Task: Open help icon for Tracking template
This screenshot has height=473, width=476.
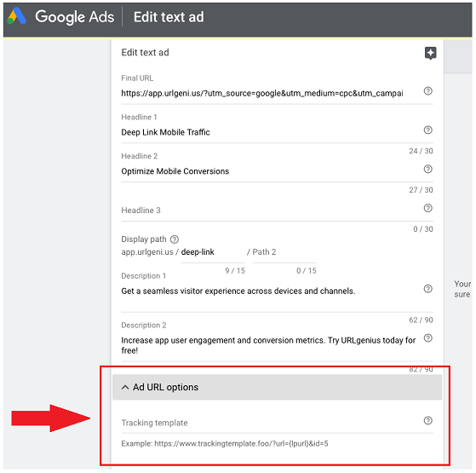Action: click(x=427, y=420)
